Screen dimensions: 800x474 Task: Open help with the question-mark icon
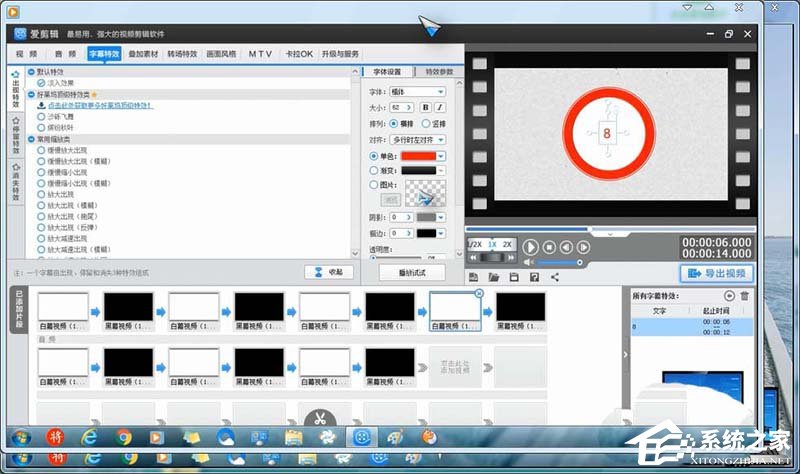[534, 277]
